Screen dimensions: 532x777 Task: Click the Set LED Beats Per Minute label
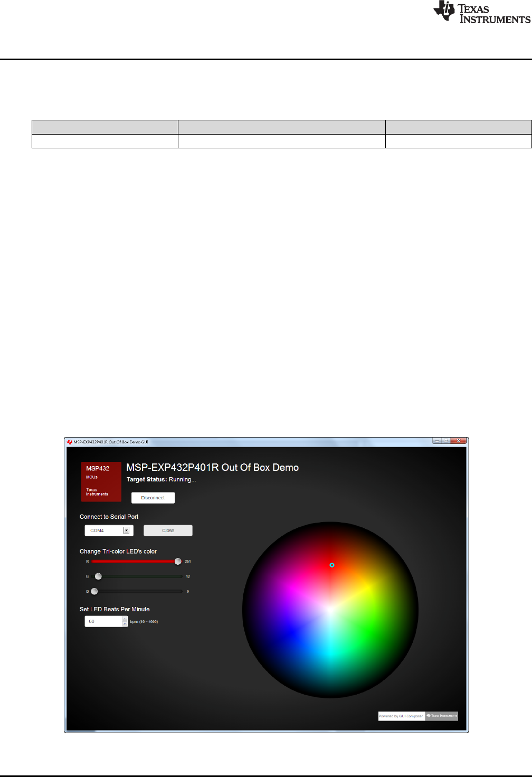[x=115, y=609]
